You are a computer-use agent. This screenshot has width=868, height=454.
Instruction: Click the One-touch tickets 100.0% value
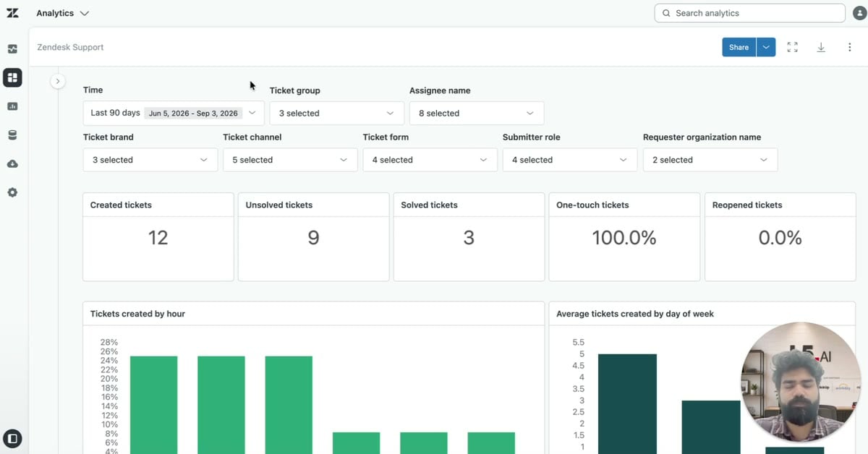(624, 238)
